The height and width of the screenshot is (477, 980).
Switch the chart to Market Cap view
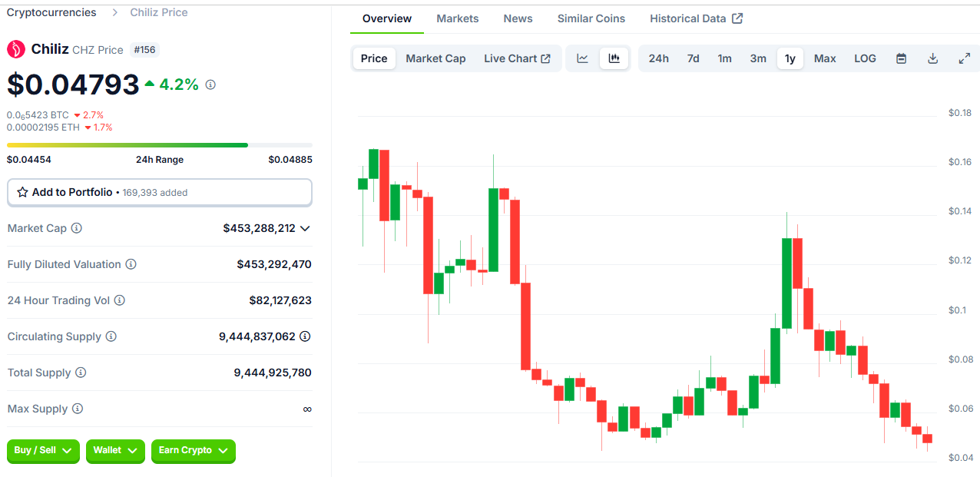tap(435, 58)
